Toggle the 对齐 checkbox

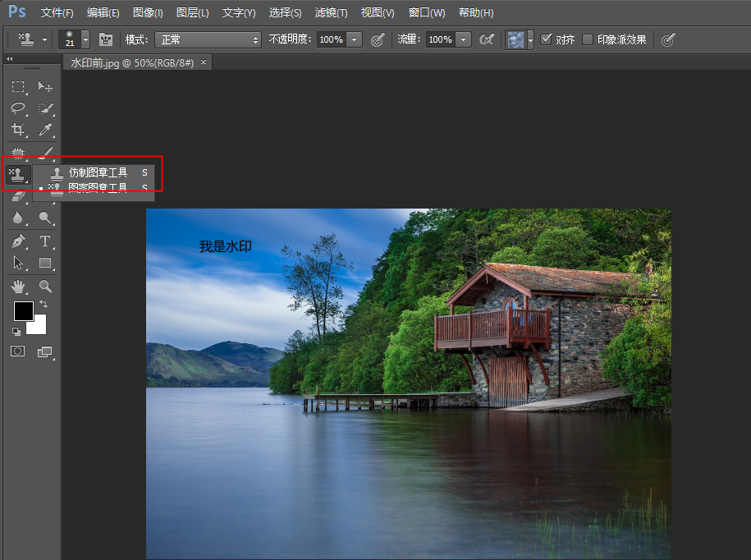tap(546, 39)
